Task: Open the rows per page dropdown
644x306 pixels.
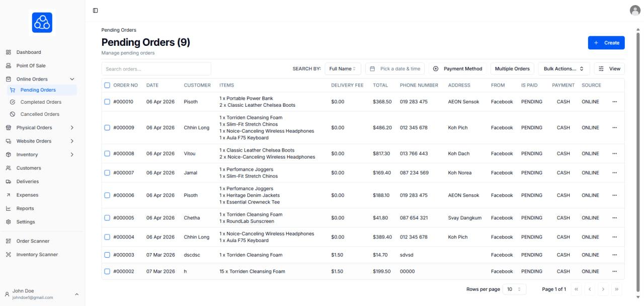Action: (515, 289)
